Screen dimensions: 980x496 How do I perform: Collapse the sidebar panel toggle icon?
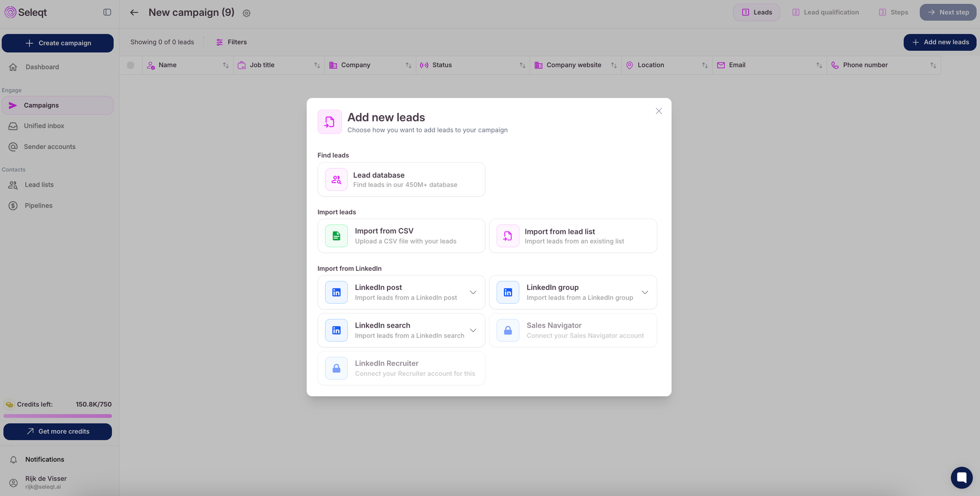click(107, 12)
